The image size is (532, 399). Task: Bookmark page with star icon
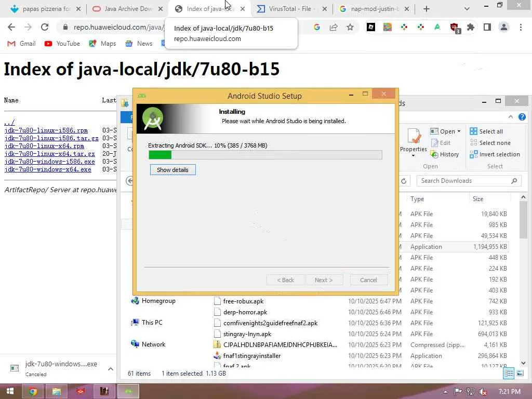coord(350,27)
